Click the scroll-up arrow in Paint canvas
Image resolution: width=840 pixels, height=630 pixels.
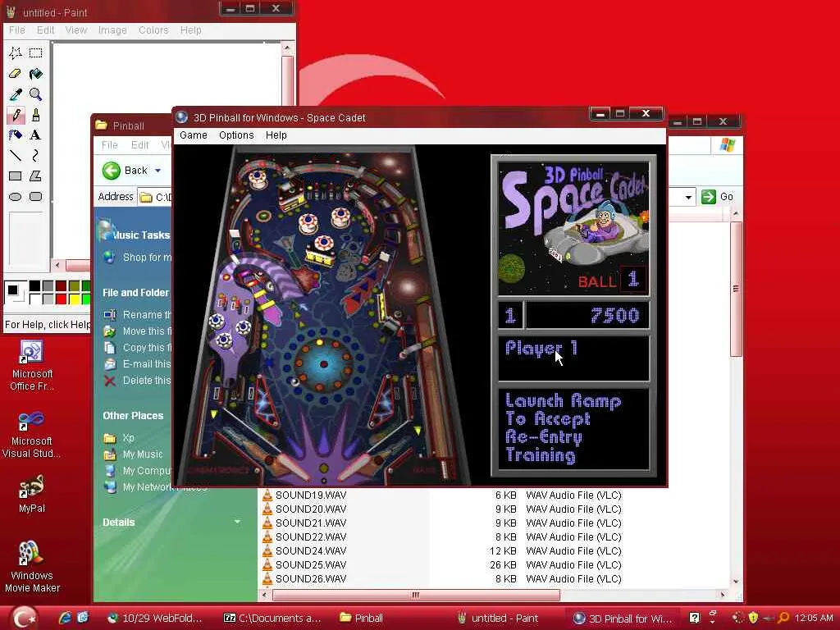(x=287, y=48)
